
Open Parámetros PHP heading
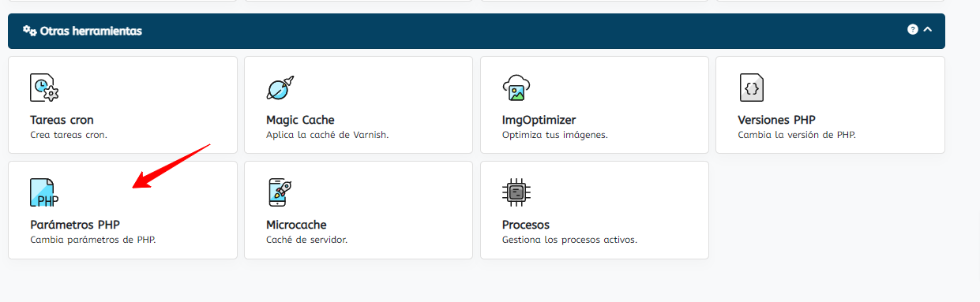pyautogui.click(x=75, y=225)
